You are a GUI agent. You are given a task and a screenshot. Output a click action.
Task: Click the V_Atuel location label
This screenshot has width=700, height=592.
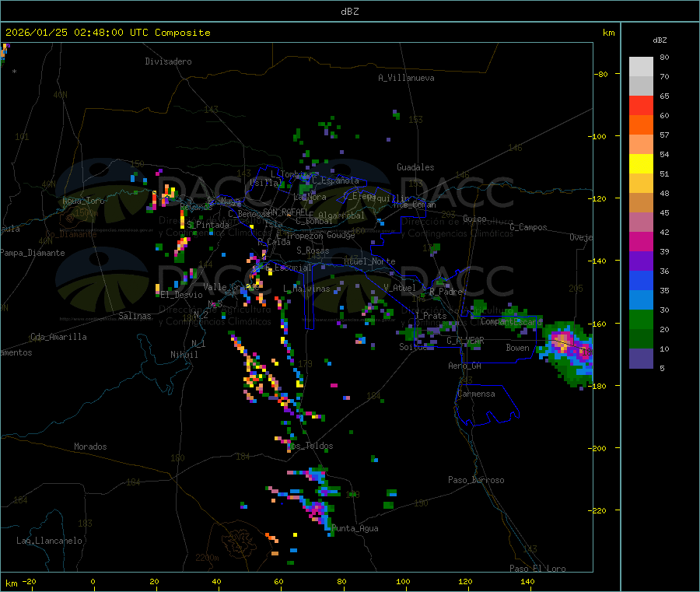point(400,288)
